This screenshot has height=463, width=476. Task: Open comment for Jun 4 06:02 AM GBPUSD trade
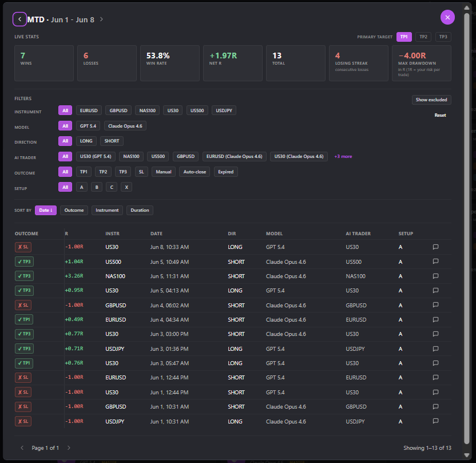click(x=435, y=305)
